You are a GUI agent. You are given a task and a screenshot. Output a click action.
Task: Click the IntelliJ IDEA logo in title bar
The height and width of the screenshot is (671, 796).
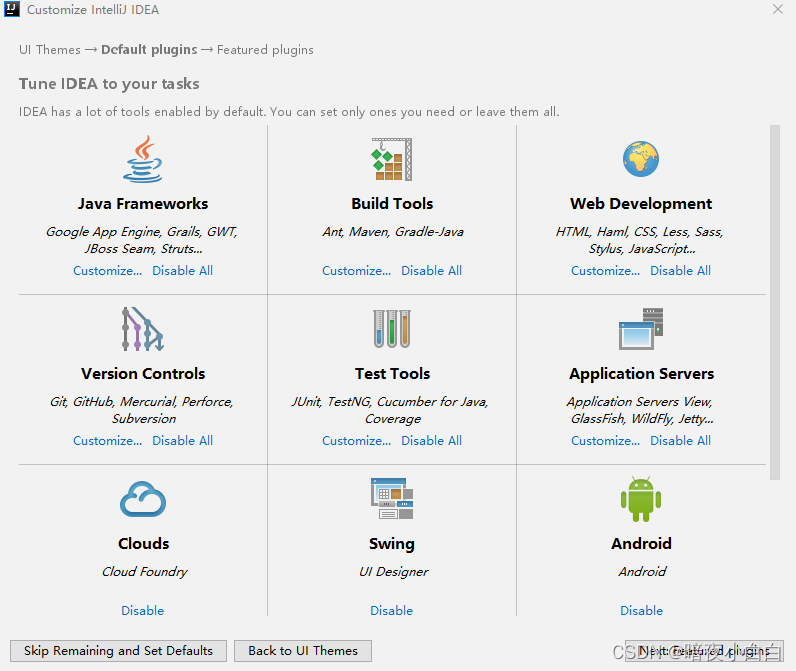tap(12, 9)
